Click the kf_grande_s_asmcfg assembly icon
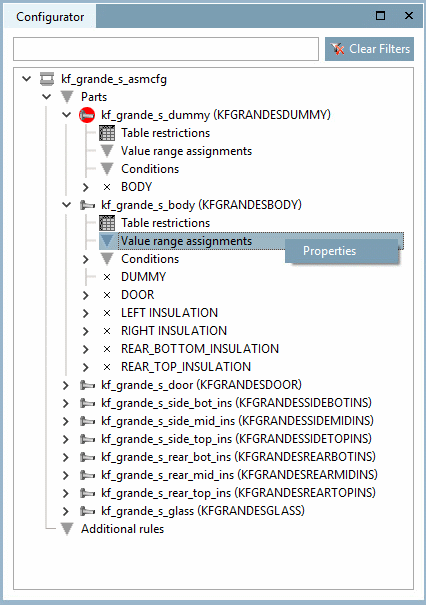The width and height of the screenshot is (426, 605). 47,79
